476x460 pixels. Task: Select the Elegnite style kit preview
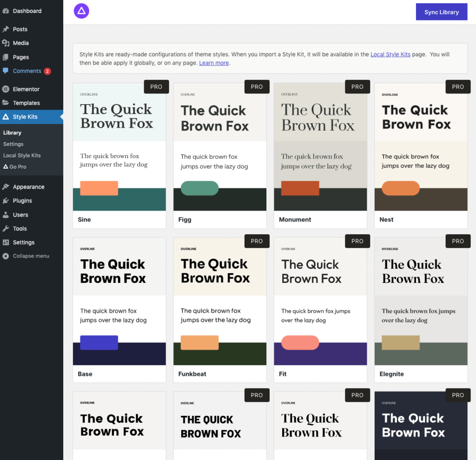421,301
